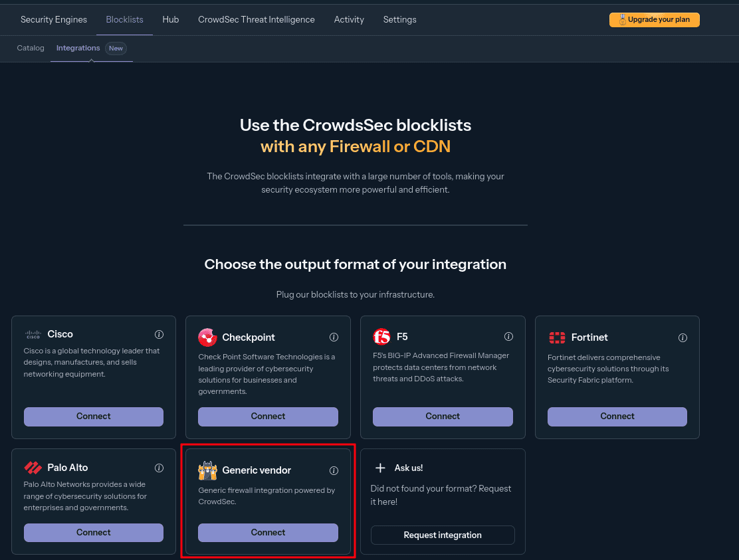
Task: Open the info tooltip on the Fortinet card
Action: click(x=683, y=337)
